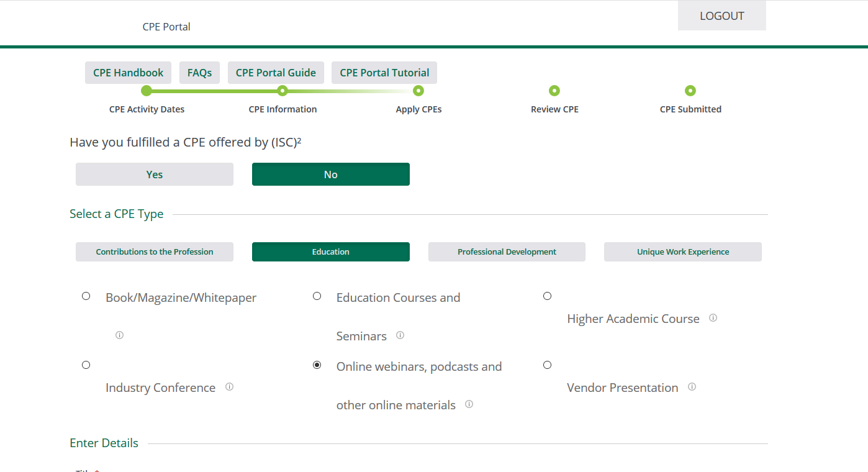
Task: Go to CPE Activity Dates progress step
Action: 147,91
